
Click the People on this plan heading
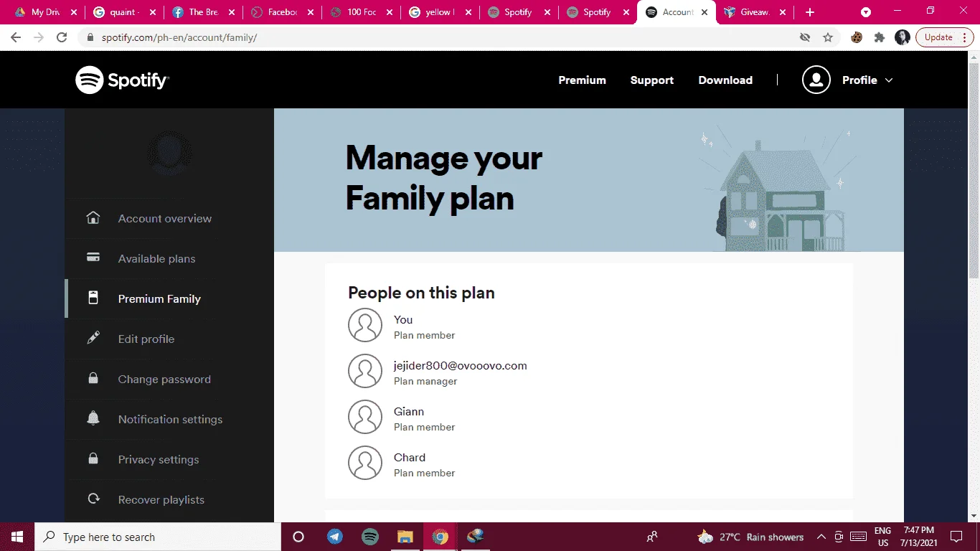(x=421, y=293)
